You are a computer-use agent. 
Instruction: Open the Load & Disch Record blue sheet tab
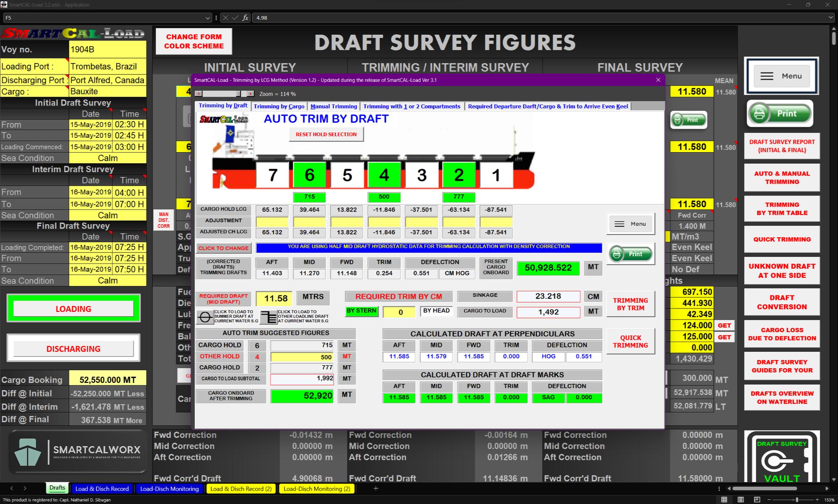click(x=102, y=488)
